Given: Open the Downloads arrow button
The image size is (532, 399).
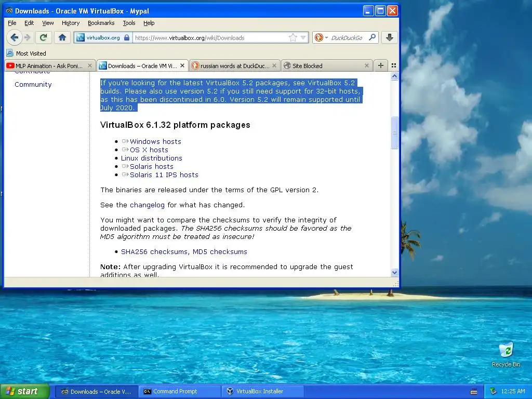Looking at the screenshot, I should click(x=390, y=37).
